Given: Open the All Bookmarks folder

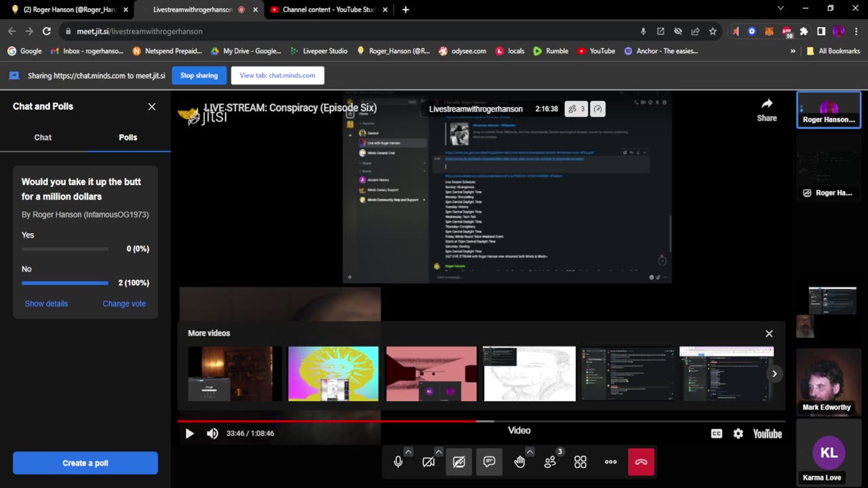Looking at the screenshot, I should click(833, 51).
